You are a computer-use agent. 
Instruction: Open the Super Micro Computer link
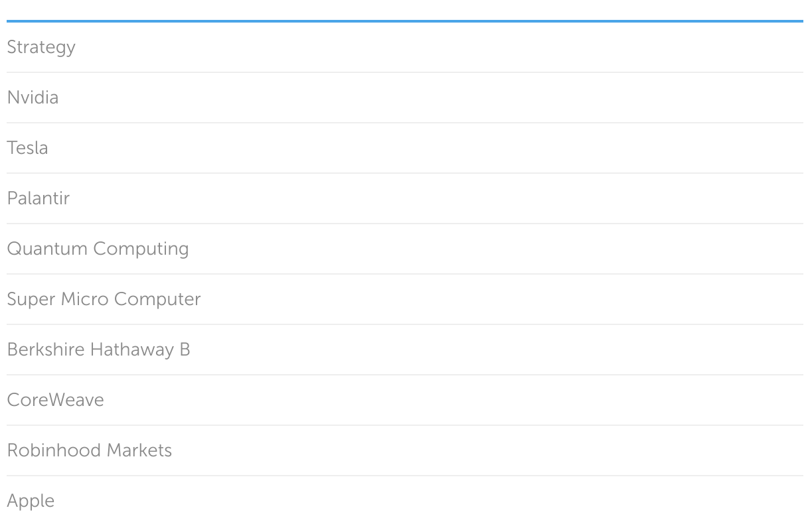(104, 299)
